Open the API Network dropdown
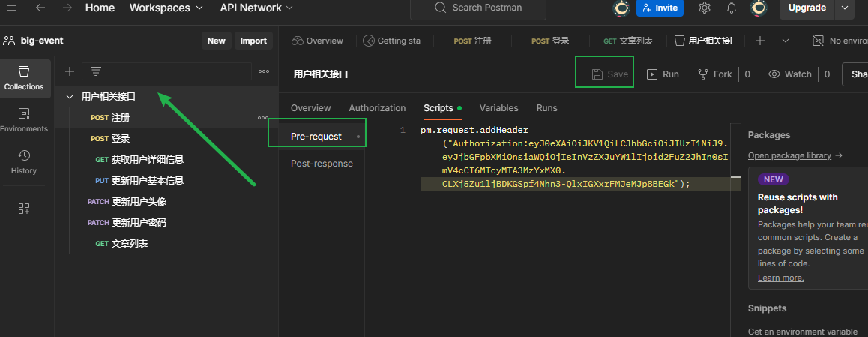Image resolution: width=868 pixels, height=337 pixels. (256, 8)
